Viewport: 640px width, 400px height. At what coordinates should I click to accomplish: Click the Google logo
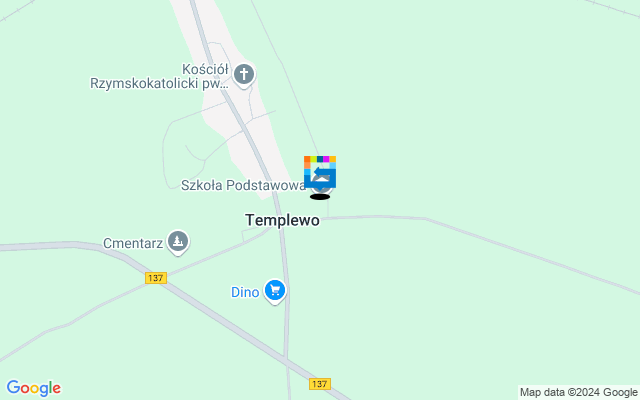(34, 388)
